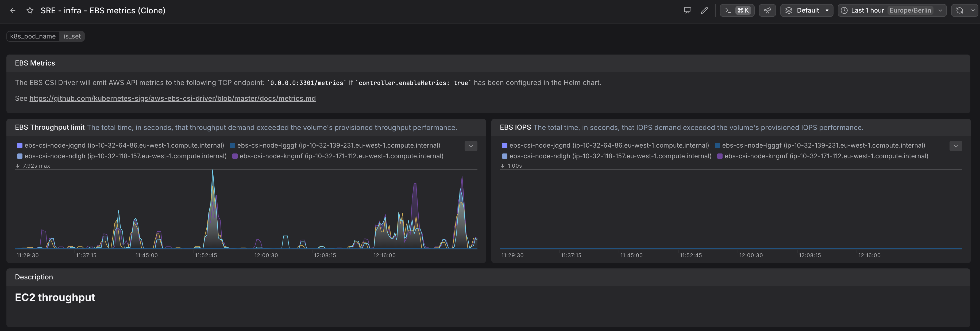Expand the EBS IOPS legend chevron
This screenshot has height=331, width=980.
[x=955, y=146]
